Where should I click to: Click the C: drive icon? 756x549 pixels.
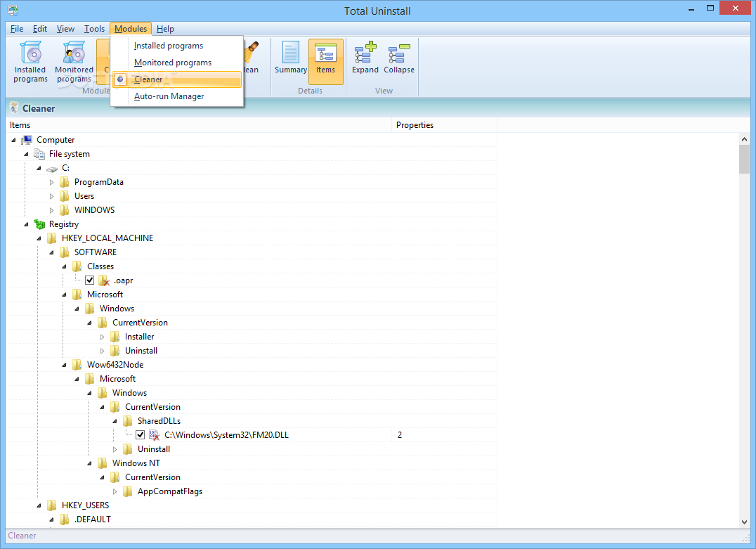pos(51,169)
